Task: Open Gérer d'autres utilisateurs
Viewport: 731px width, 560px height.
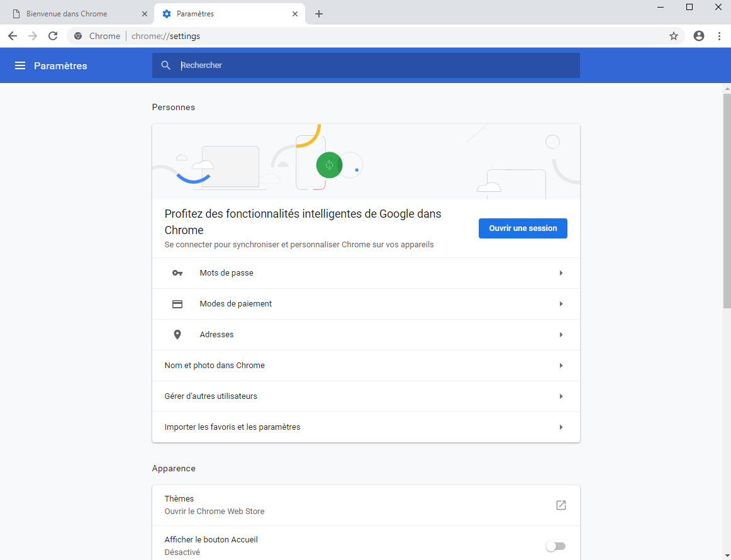Action: coord(365,396)
